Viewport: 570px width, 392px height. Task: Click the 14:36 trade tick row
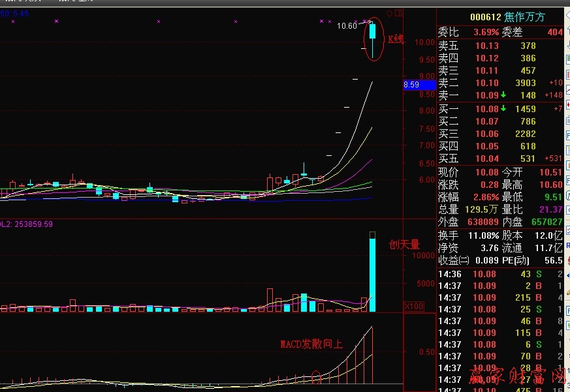click(x=499, y=275)
